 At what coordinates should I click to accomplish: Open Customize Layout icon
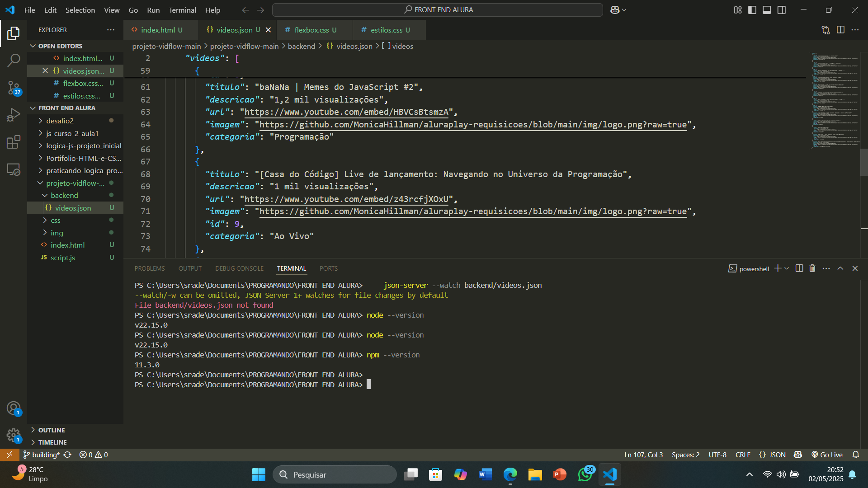click(x=737, y=10)
